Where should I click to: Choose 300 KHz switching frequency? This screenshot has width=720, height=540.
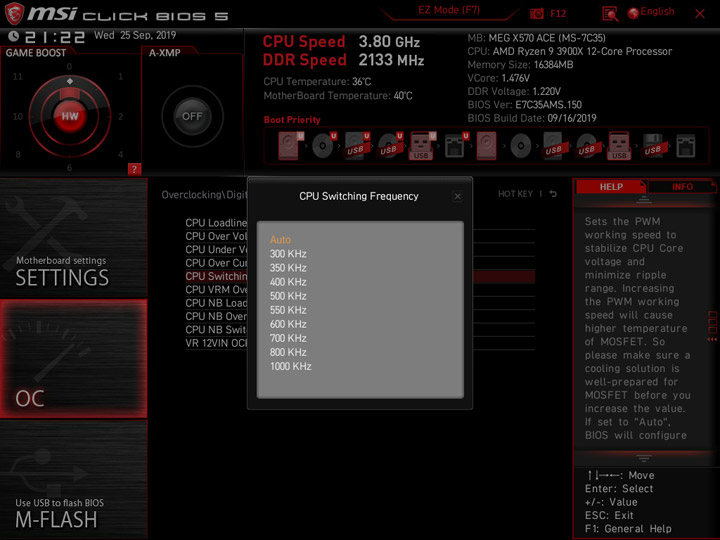coord(288,254)
